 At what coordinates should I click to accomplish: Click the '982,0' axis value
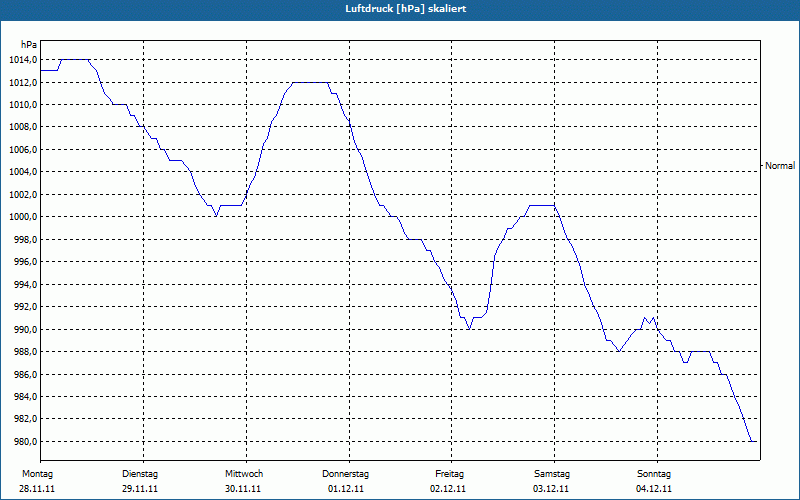[25, 419]
